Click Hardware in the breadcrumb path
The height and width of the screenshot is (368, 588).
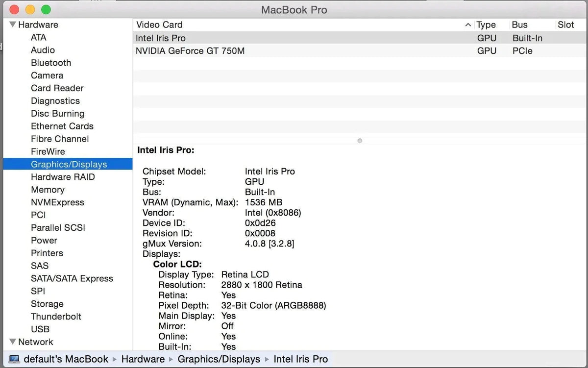143,359
